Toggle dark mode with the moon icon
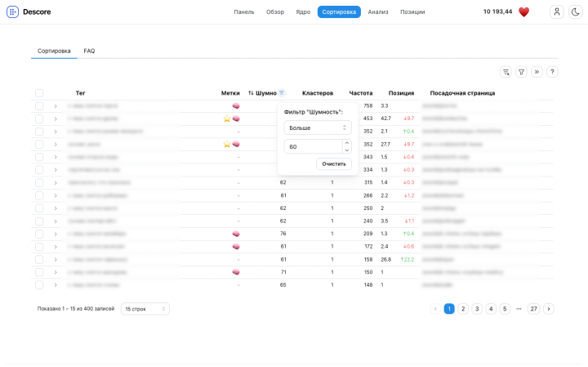Viewport: 588px width, 367px height. (576, 12)
